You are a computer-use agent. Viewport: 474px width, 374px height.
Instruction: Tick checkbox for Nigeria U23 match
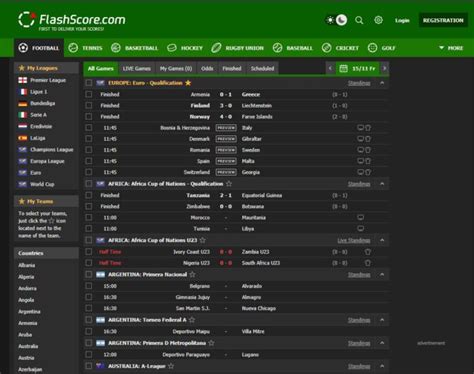point(89,263)
